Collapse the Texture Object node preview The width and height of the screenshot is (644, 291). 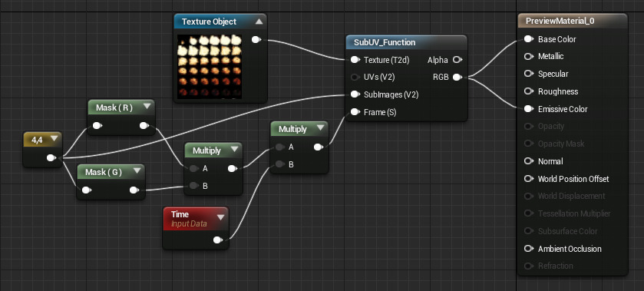coord(259,21)
